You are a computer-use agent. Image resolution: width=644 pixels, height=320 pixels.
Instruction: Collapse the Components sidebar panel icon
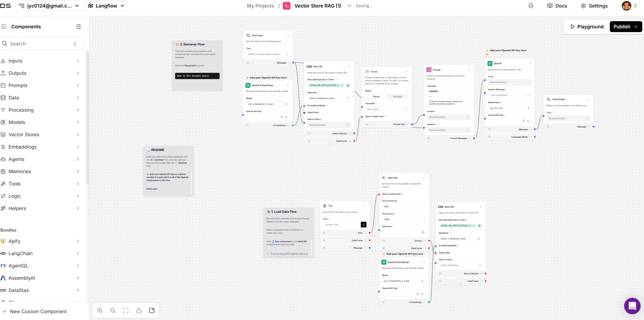pos(4,27)
